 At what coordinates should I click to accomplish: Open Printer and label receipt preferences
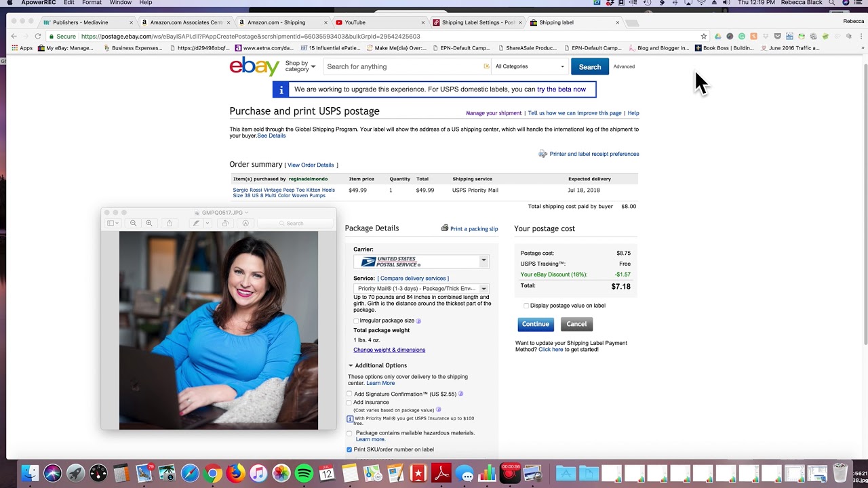coord(594,155)
